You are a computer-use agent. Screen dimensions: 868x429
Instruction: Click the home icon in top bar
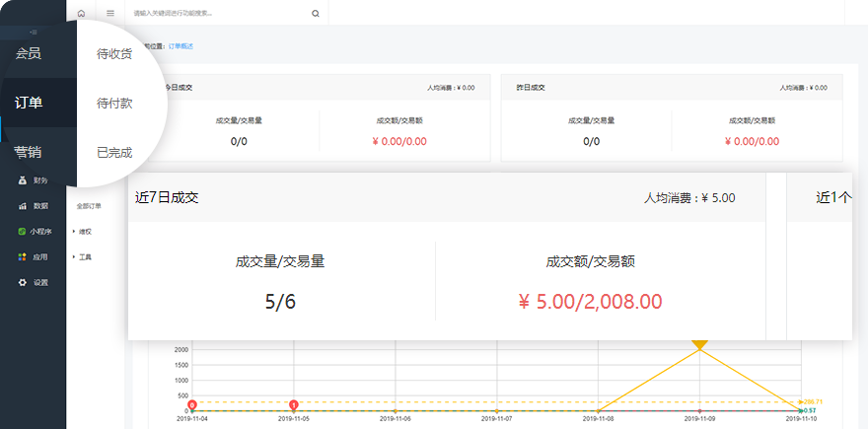[81, 14]
